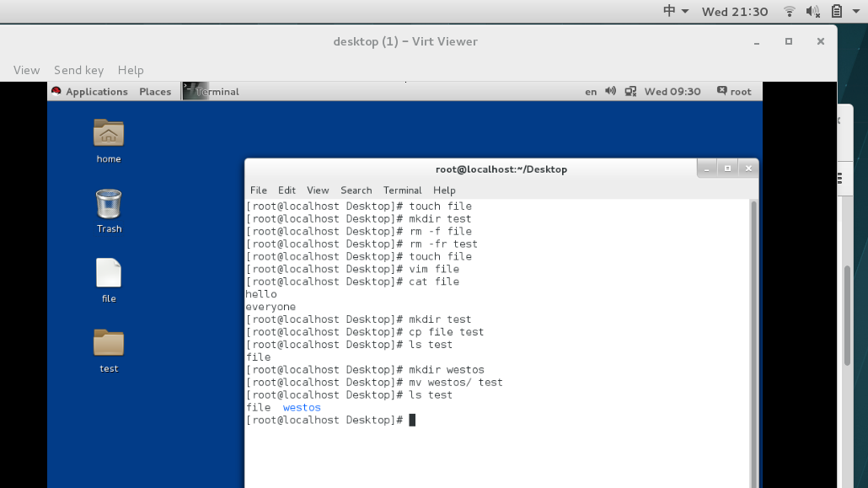Viewport: 868px width, 488px height.
Task: Click the 'hello' output line
Action: [x=260, y=294]
